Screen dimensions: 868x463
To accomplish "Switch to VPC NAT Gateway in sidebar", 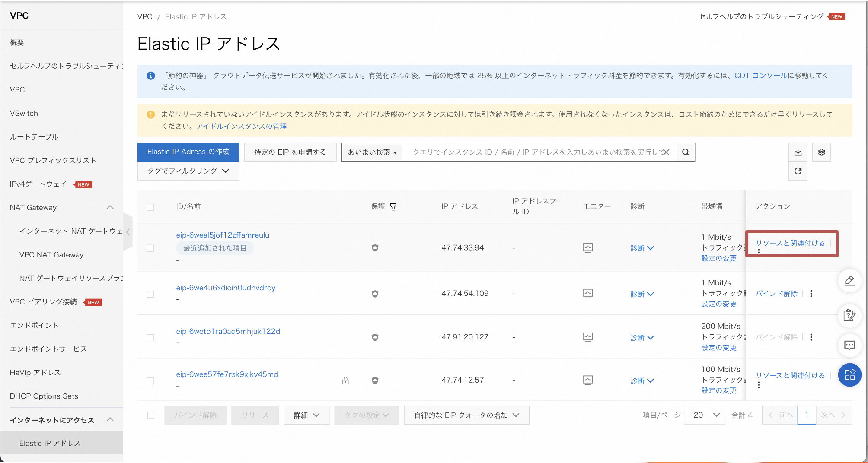I will [x=51, y=255].
